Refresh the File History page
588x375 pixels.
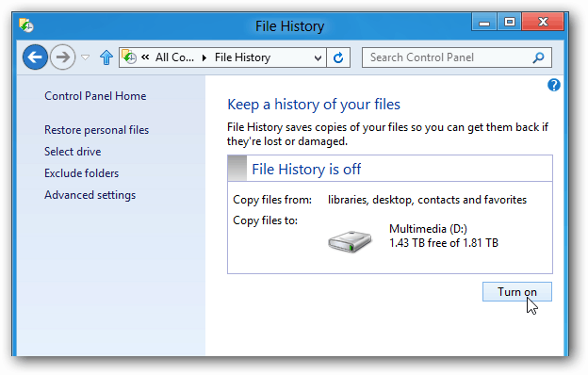pos(338,57)
